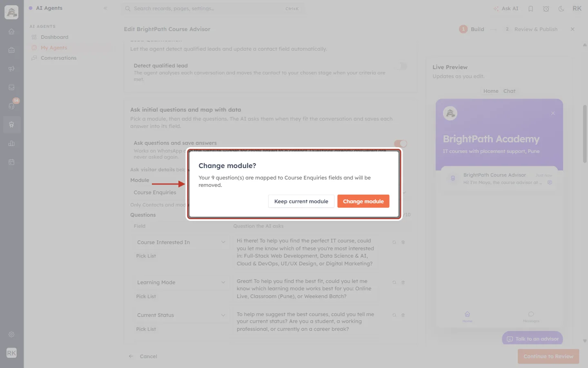The width and height of the screenshot is (588, 368).
Task: Open the RK profile menu in the top bar
Action: coord(577,9)
